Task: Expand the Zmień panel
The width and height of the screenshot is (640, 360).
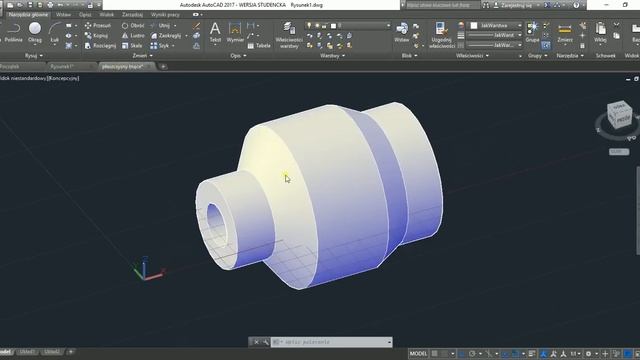Action: pos(142,56)
